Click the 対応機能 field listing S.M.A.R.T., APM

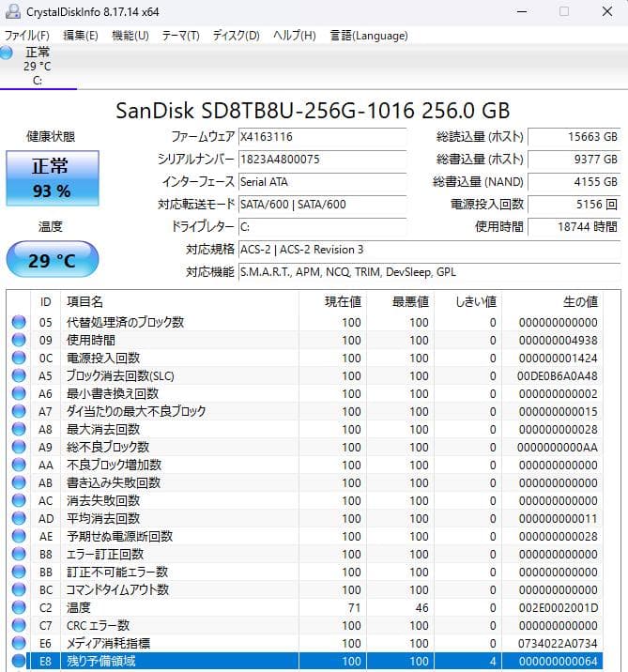pyautogui.click(x=429, y=272)
